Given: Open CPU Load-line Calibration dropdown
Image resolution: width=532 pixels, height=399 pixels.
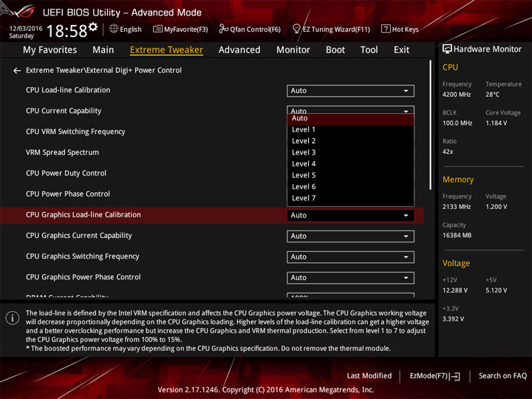Looking at the screenshot, I should [350, 91].
